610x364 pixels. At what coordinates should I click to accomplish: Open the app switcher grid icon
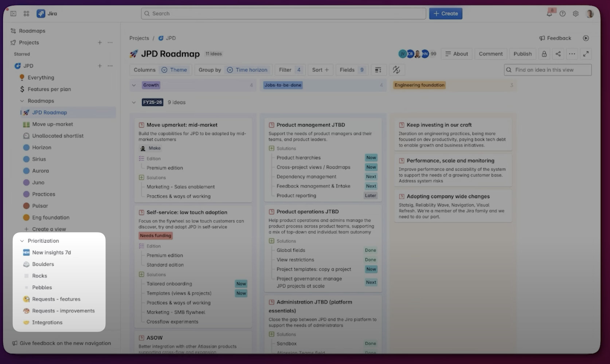pyautogui.click(x=26, y=13)
